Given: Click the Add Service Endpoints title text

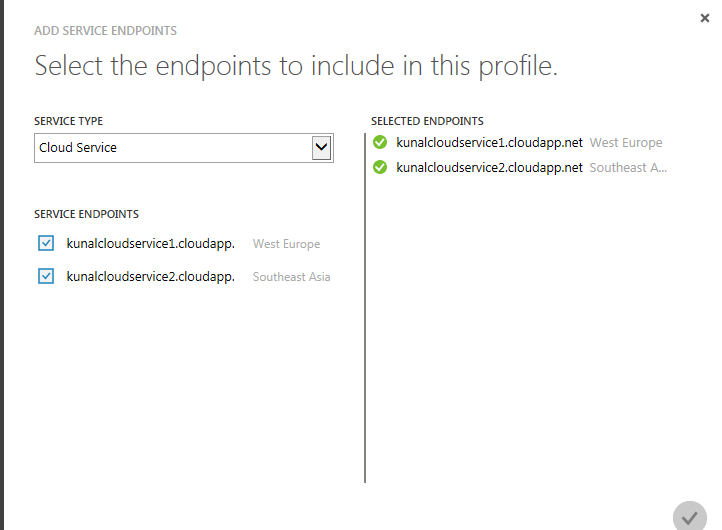Looking at the screenshot, I should (x=105, y=31).
